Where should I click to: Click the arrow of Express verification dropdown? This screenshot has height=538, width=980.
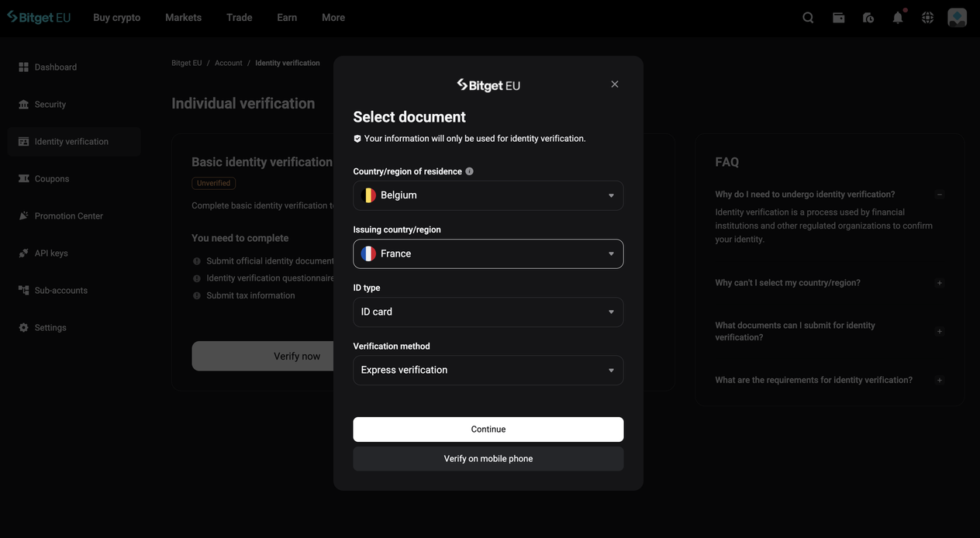click(611, 371)
